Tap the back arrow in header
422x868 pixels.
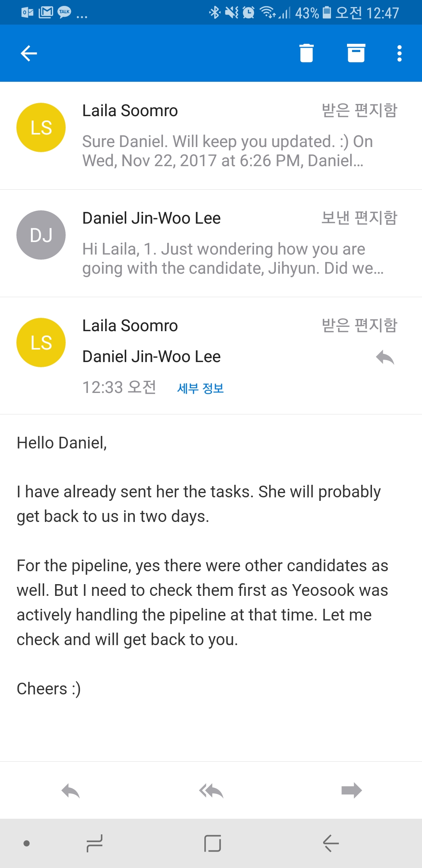(x=29, y=54)
